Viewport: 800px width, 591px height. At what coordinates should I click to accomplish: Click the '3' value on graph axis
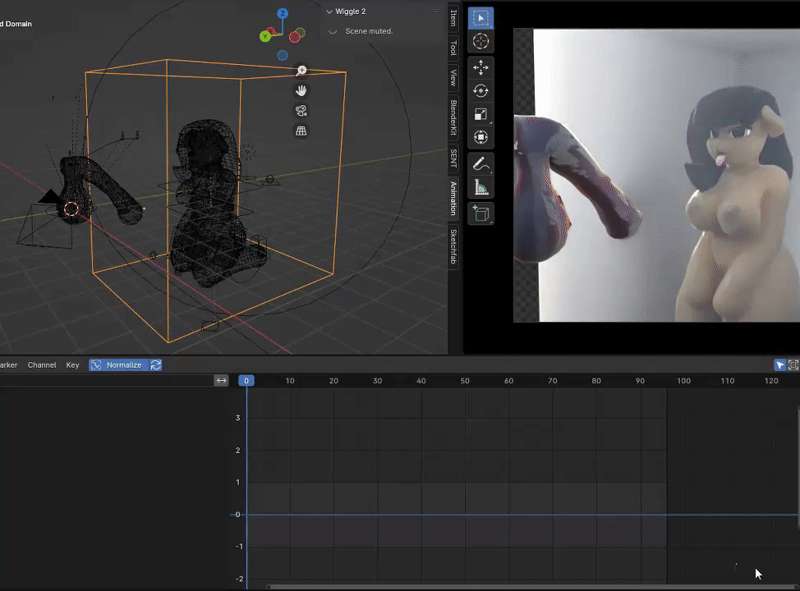click(238, 418)
